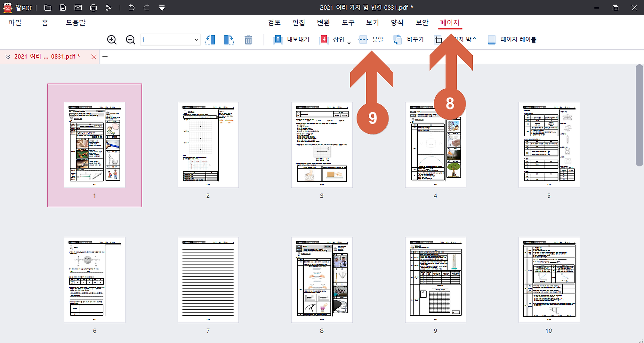
Task: Select the 분할 (Split) tool
Action: [x=371, y=39]
